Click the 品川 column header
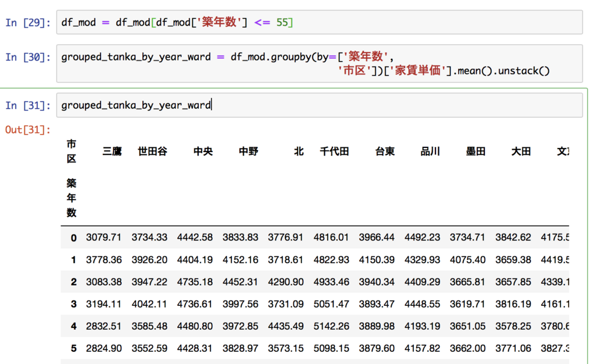This screenshot has width=597, height=364. (430, 151)
